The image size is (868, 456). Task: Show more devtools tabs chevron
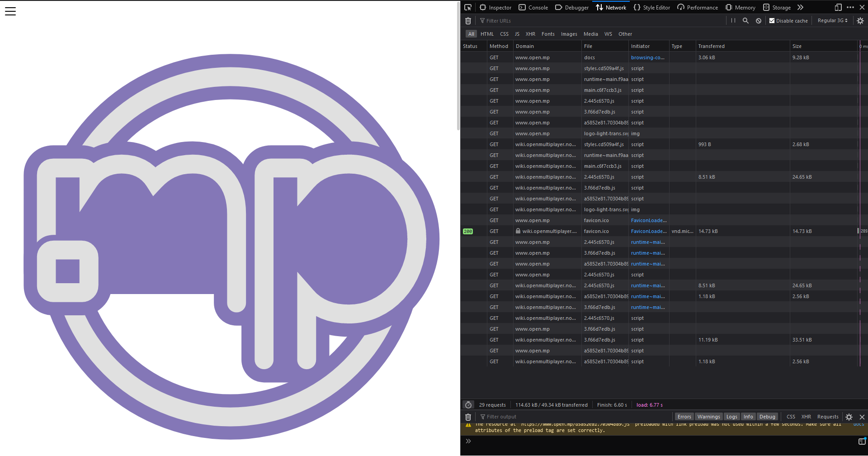click(800, 7)
